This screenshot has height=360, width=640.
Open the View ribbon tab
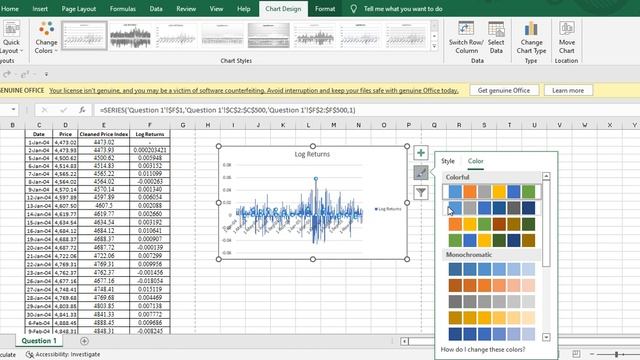click(x=216, y=9)
